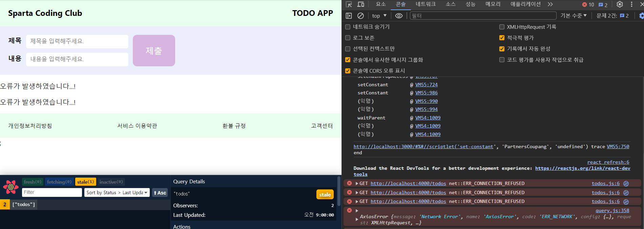This screenshot has width=644, height=229.
Task: Click the 내용 content input field
Action: [x=77, y=59]
